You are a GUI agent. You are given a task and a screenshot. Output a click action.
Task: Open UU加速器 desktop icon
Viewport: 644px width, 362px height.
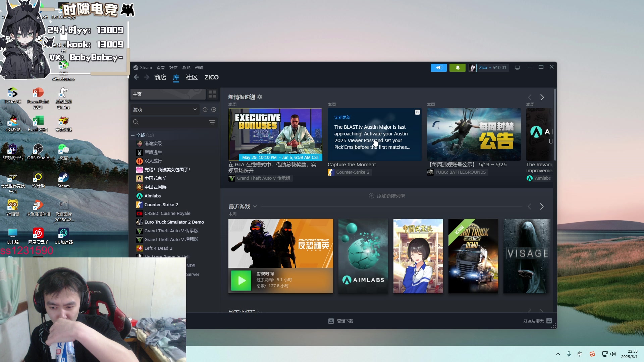point(63,236)
